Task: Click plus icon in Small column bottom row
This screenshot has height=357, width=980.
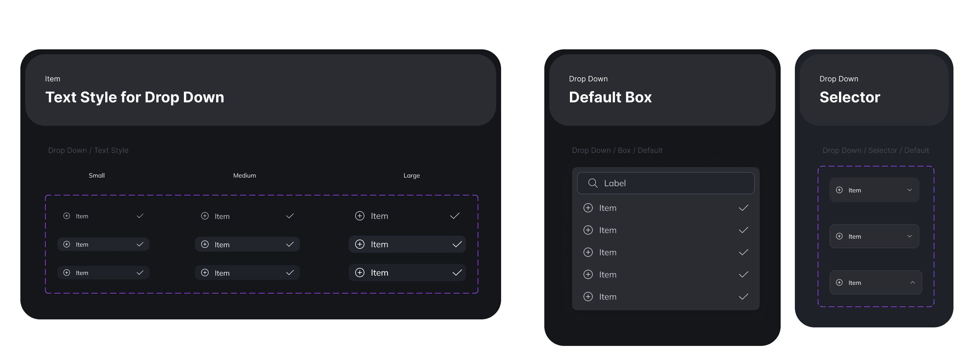Action: 67,273
